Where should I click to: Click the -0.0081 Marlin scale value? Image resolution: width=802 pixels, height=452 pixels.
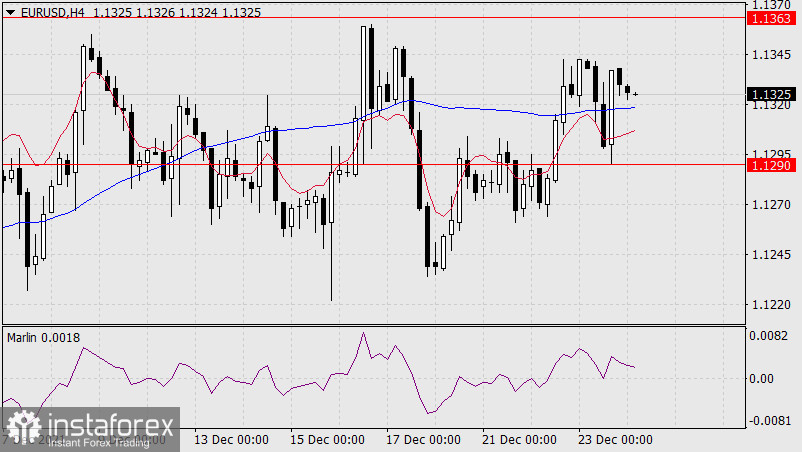[770, 420]
